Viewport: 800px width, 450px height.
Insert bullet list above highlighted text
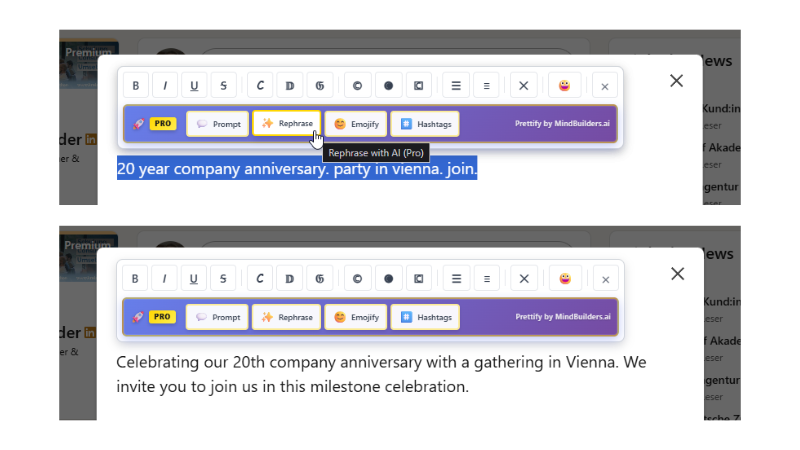456,85
